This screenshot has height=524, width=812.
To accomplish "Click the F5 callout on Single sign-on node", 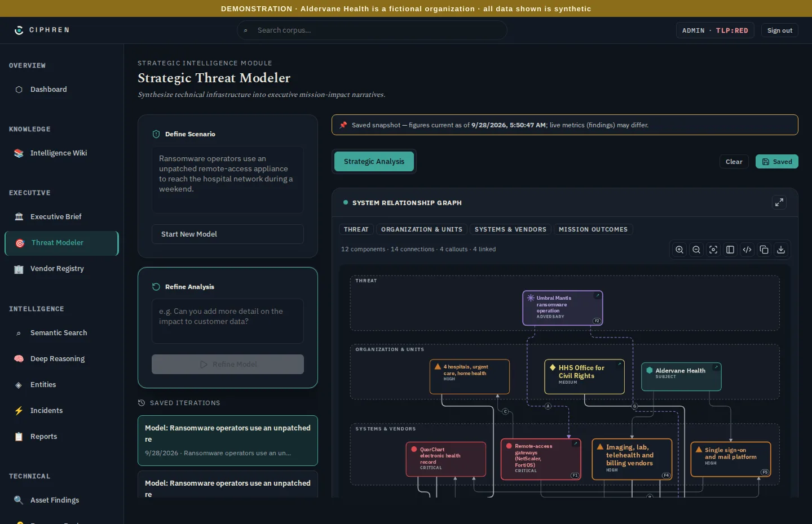I will click(765, 472).
